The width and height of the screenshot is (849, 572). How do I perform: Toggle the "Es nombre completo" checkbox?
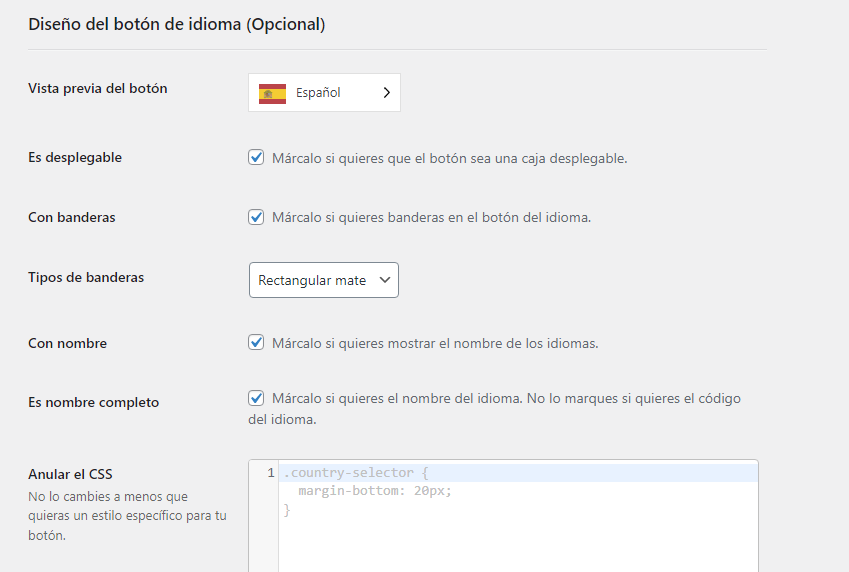pyautogui.click(x=256, y=398)
